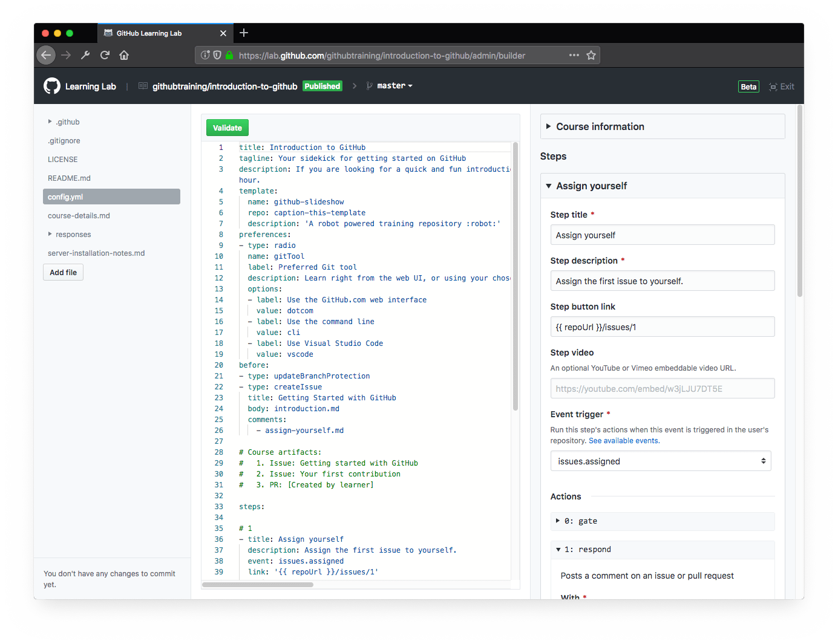Click the 'steps:' line in editor
Viewport: 838px width, 644px height.
(252, 506)
